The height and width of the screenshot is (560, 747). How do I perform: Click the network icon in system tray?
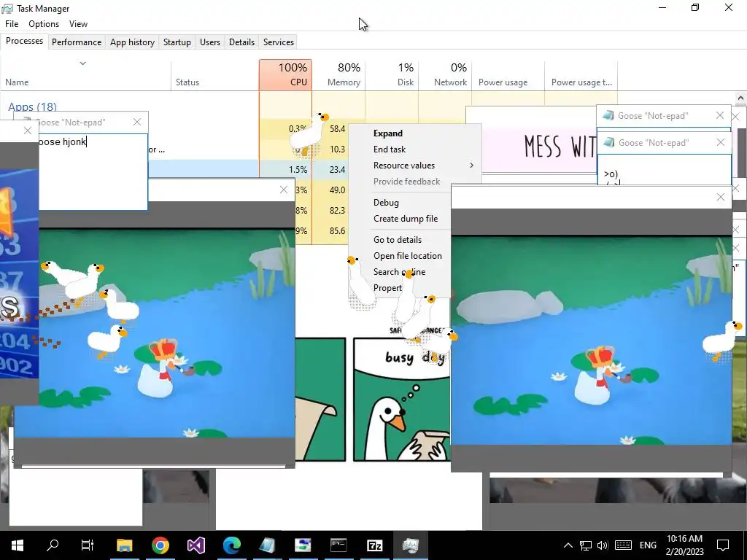(586, 545)
